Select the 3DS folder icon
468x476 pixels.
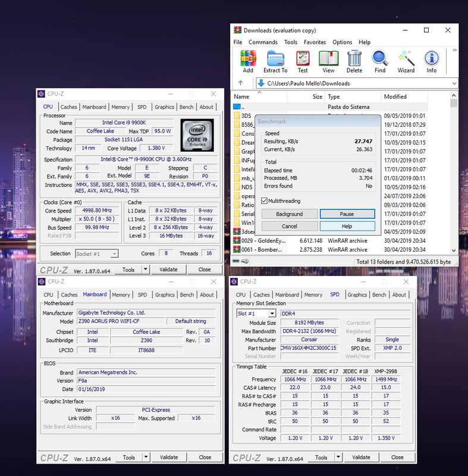point(237,115)
